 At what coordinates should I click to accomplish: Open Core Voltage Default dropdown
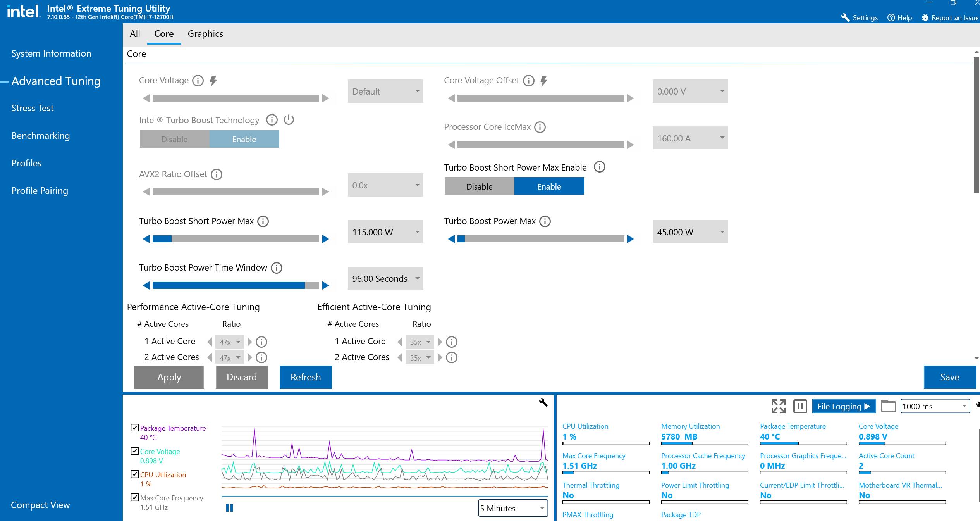385,91
